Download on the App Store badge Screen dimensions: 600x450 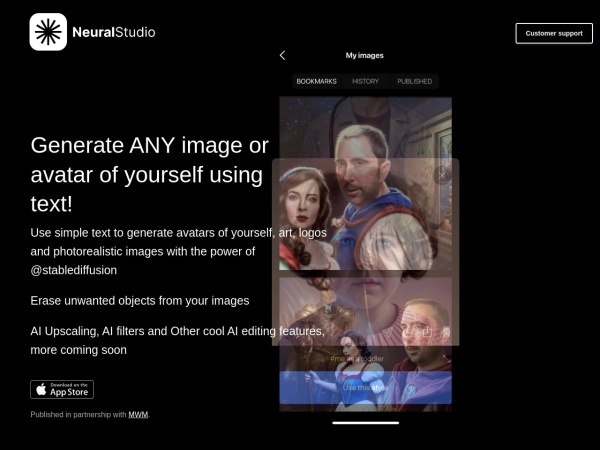coord(62,389)
